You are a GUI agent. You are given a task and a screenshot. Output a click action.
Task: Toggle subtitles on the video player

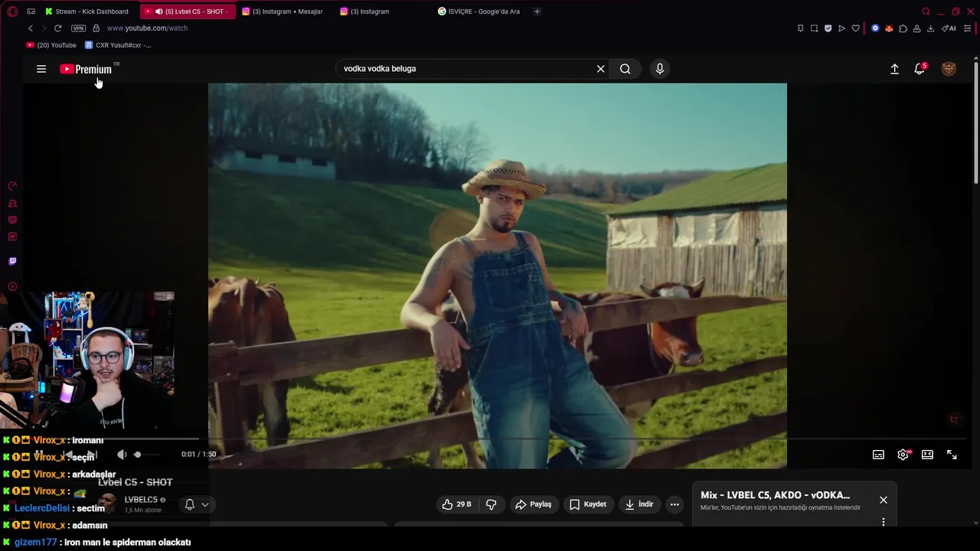(878, 455)
